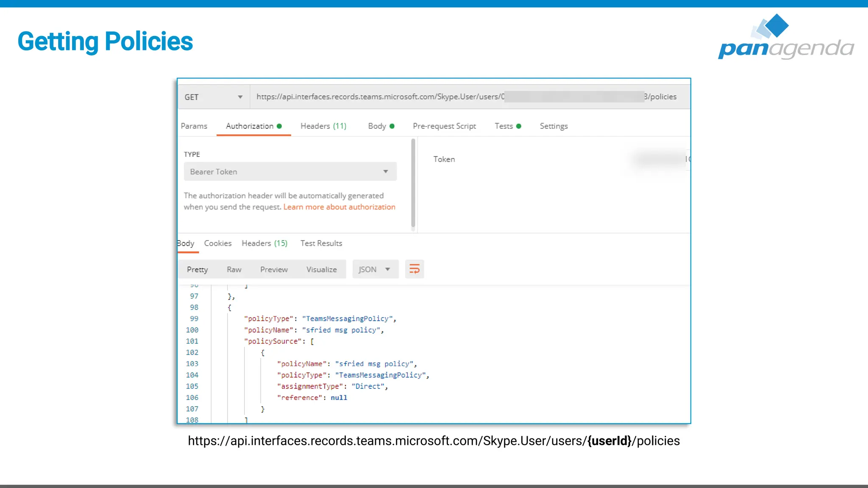
Task: Switch to Visualize response view
Action: (322, 269)
